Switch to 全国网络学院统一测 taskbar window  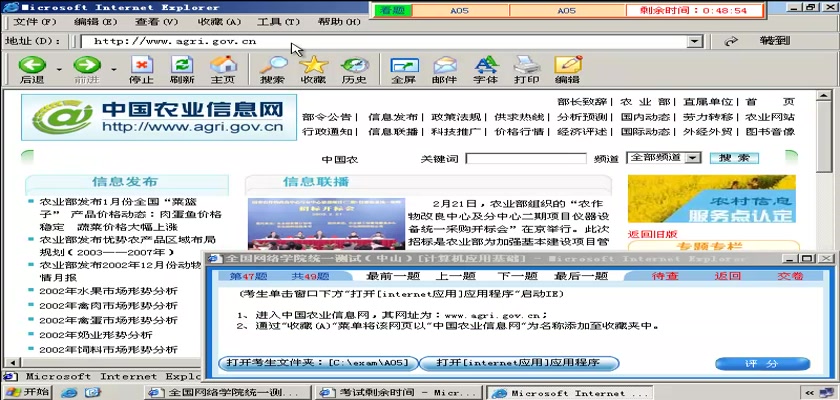(x=227, y=393)
